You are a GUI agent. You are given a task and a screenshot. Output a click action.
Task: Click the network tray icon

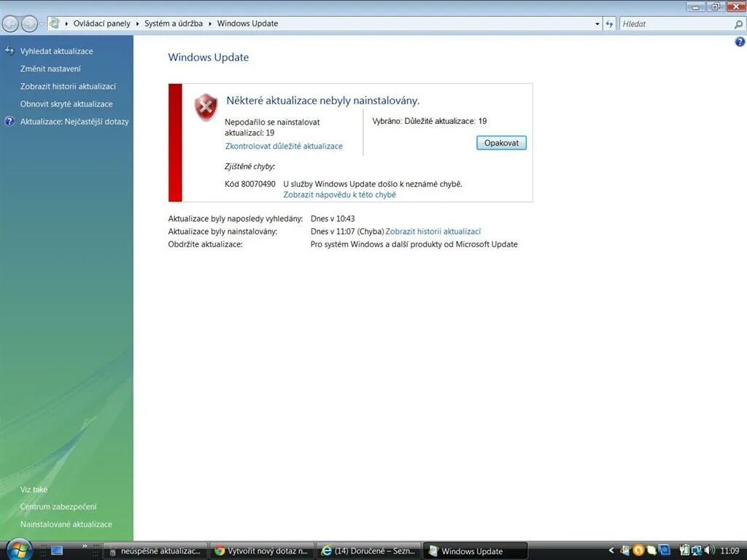pos(697,550)
